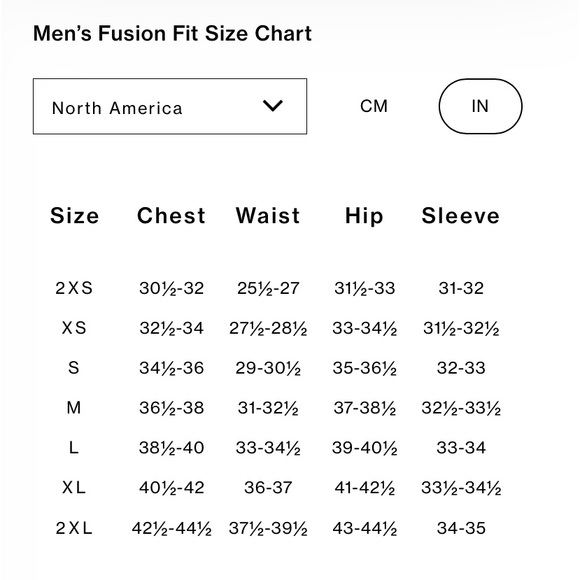This screenshot has height=580, width=580.
Task: Select the S size row label
Action: point(74,368)
